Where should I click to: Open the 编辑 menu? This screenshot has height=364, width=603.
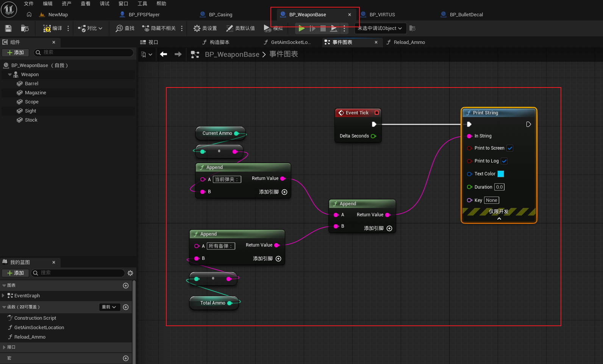click(x=48, y=4)
